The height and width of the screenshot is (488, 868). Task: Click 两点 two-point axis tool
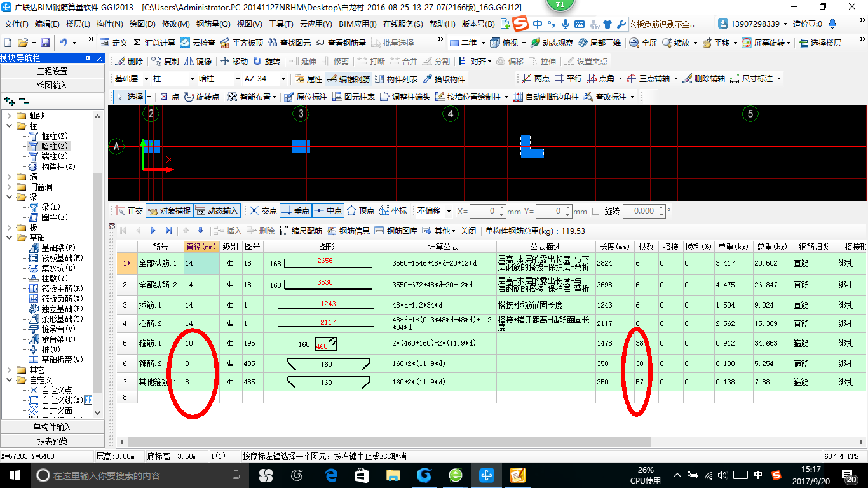pos(536,79)
